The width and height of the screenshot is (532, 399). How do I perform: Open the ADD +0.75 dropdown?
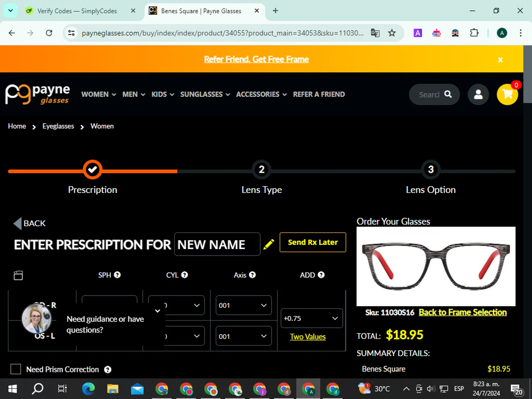(x=312, y=318)
